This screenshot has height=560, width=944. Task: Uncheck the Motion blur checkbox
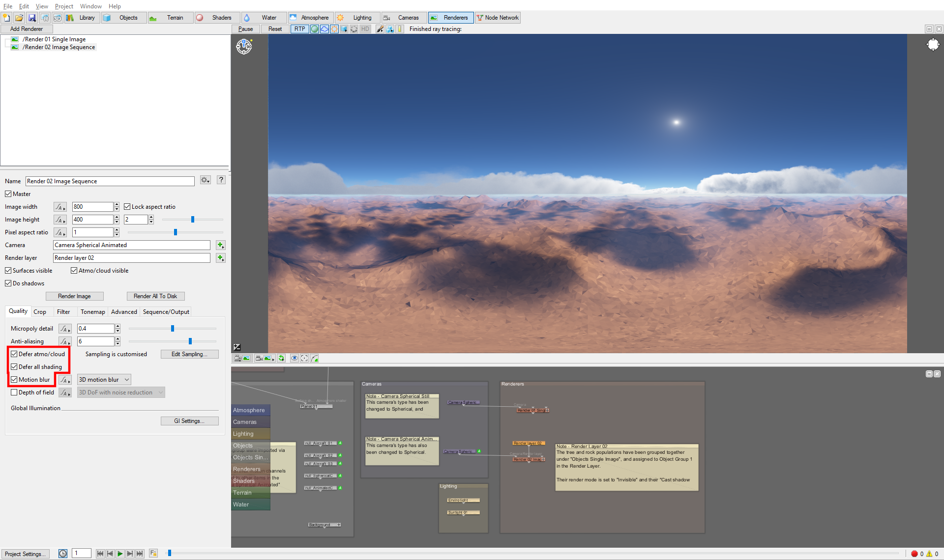14,380
